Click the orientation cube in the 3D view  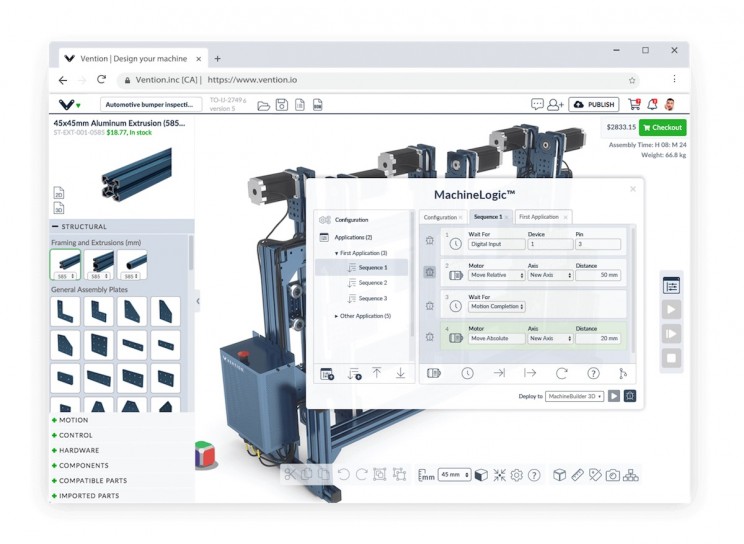(205, 454)
